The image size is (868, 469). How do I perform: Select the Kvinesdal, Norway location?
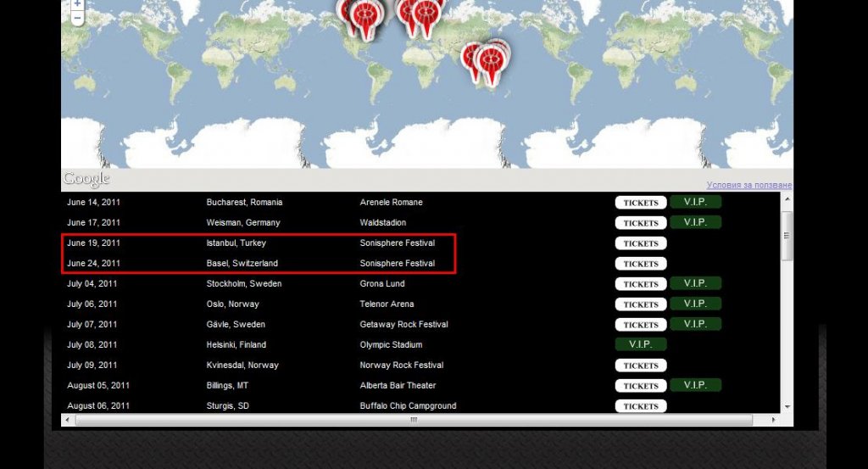(x=242, y=366)
